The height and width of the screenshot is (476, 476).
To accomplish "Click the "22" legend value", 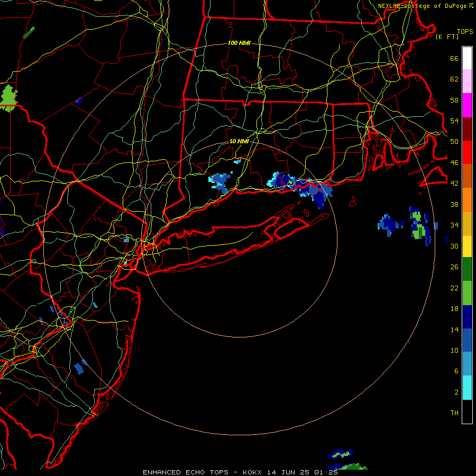I will tap(454, 288).
